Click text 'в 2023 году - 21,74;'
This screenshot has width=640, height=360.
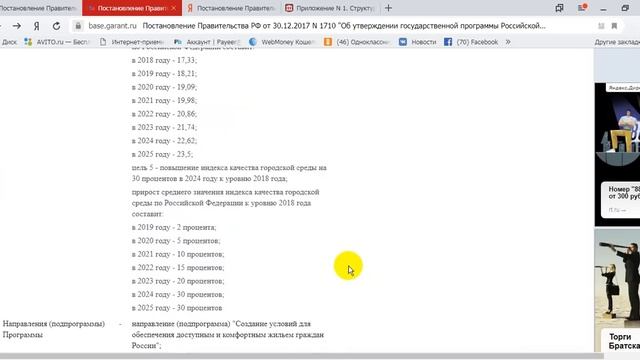pos(164,127)
